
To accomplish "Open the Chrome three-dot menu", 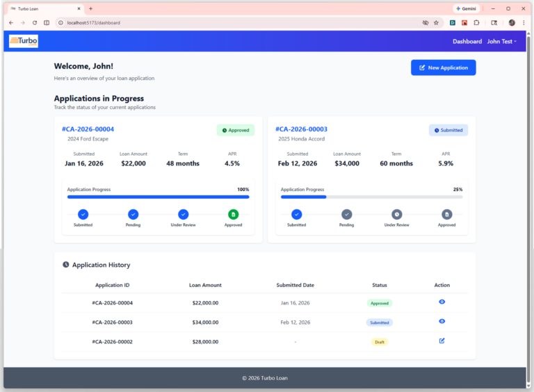I will (523, 22).
